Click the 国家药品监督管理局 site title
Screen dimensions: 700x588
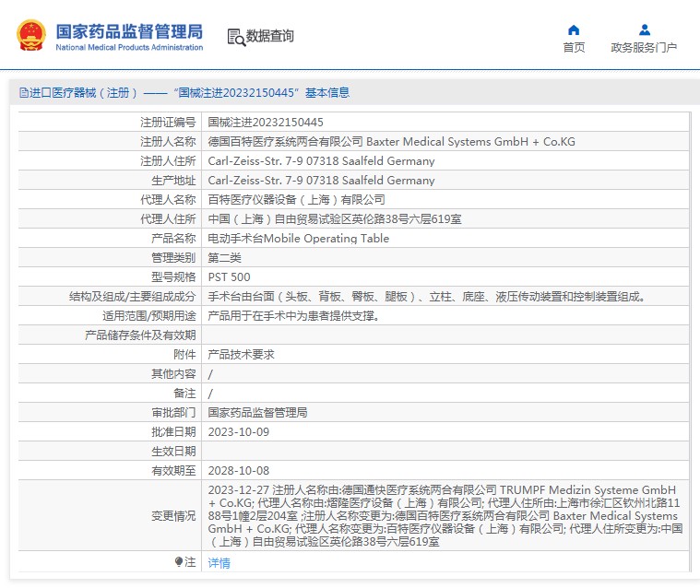coord(129,30)
